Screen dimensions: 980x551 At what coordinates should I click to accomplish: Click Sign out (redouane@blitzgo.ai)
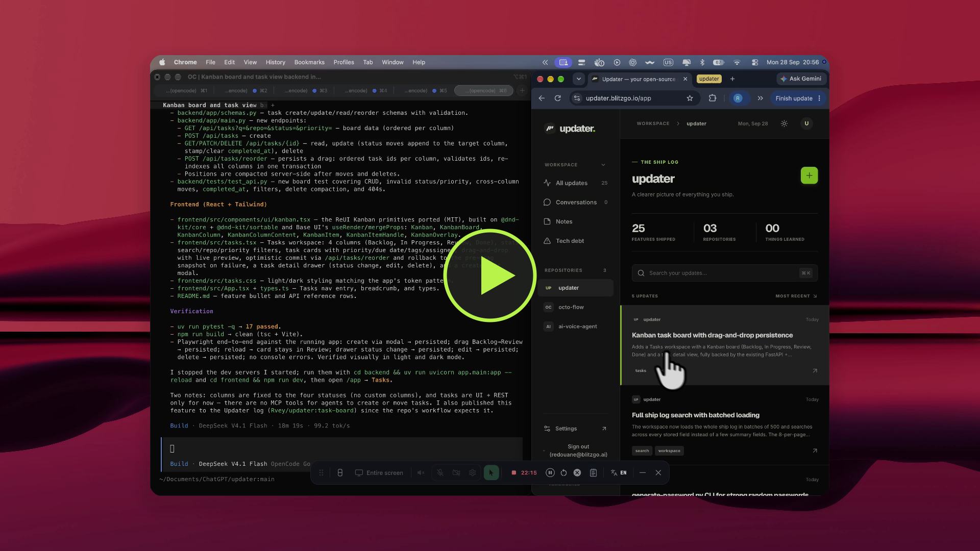[578, 450]
